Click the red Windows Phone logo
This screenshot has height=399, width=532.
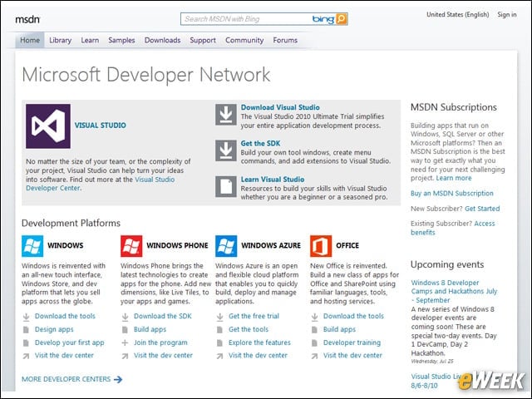[x=131, y=246]
